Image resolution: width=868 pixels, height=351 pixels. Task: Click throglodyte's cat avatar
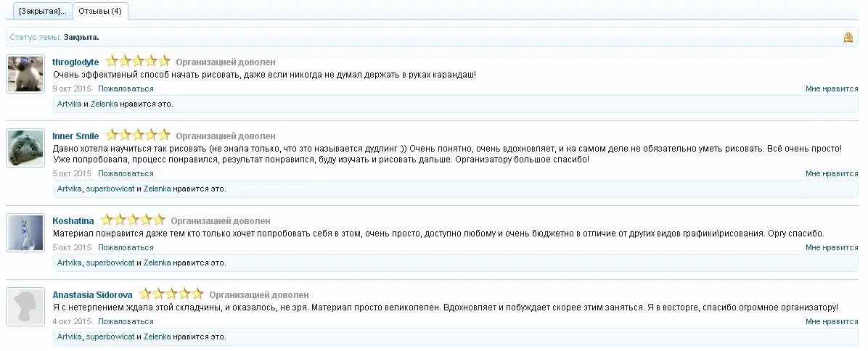(x=25, y=74)
